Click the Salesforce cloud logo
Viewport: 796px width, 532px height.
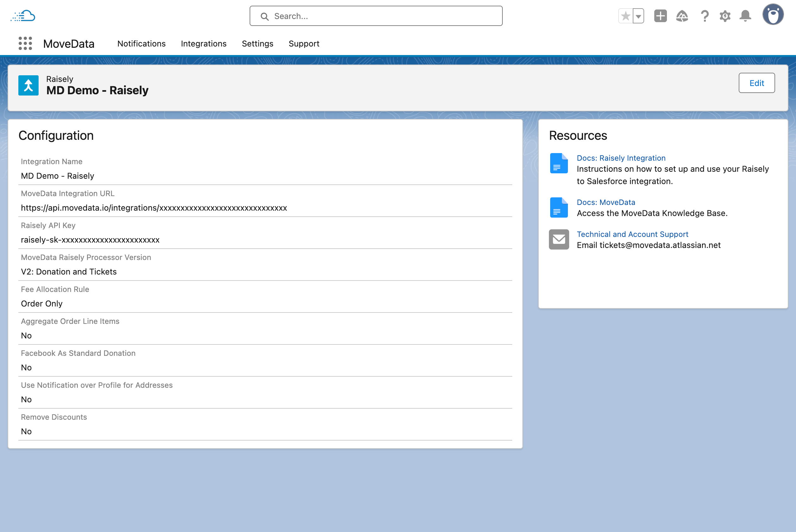(23, 16)
